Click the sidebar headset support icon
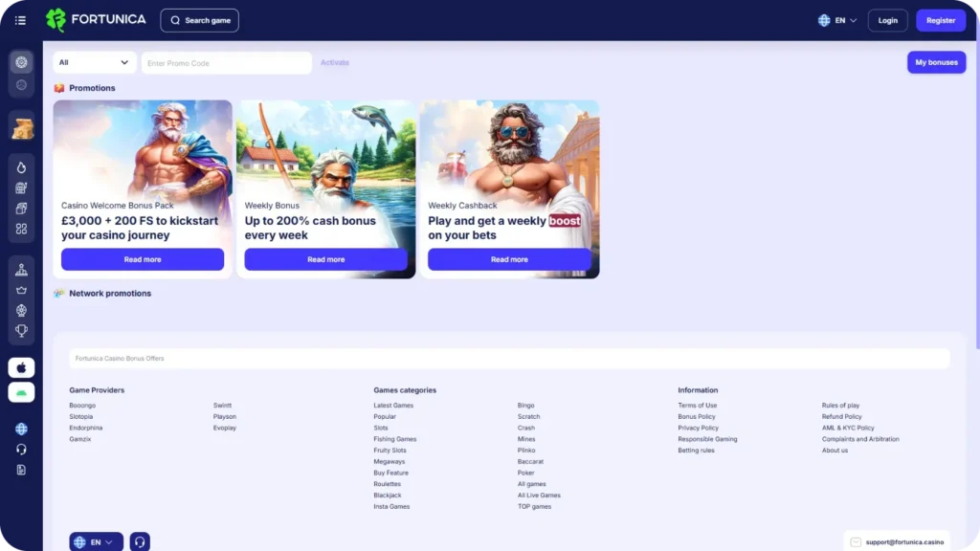 tap(21, 450)
